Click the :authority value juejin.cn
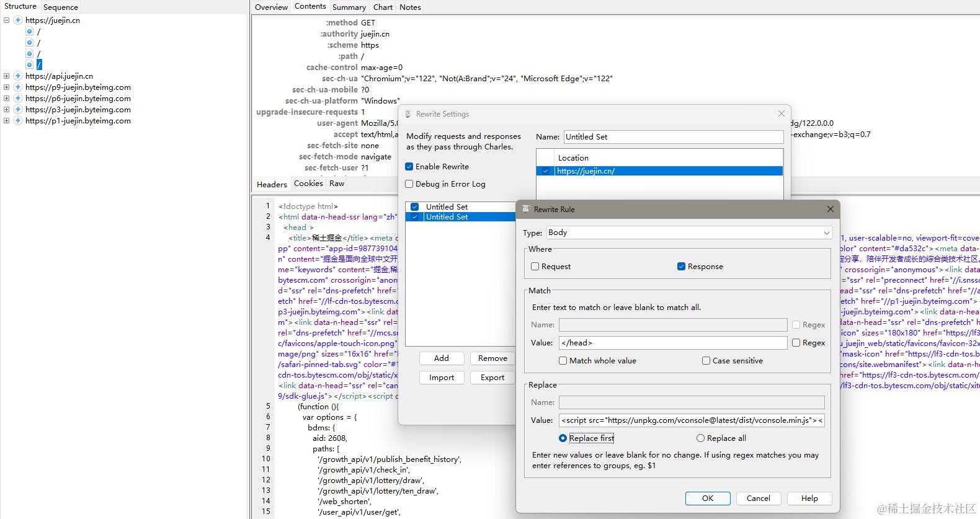This screenshot has height=519, width=980. (x=375, y=34)
